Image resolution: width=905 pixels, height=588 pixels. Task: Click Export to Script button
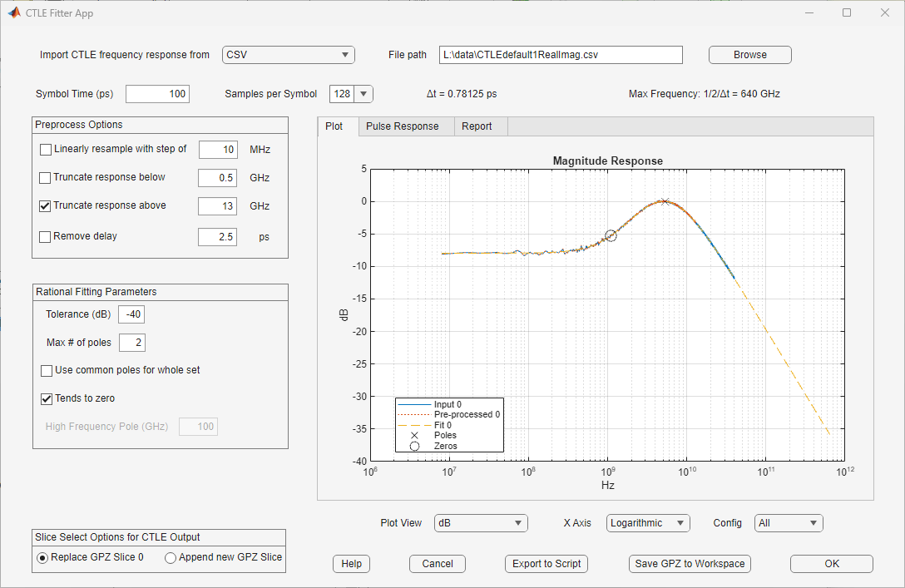pyautogui.click(x=546, y=564)
